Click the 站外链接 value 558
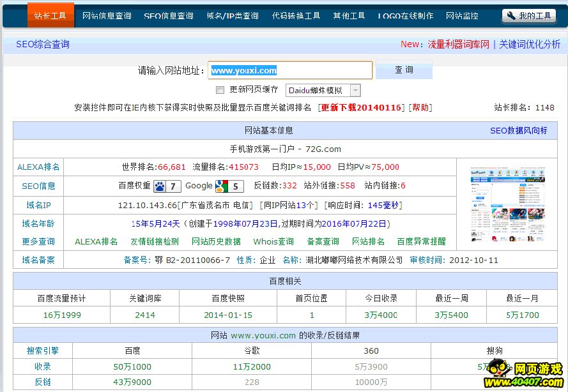 point(348,186)
